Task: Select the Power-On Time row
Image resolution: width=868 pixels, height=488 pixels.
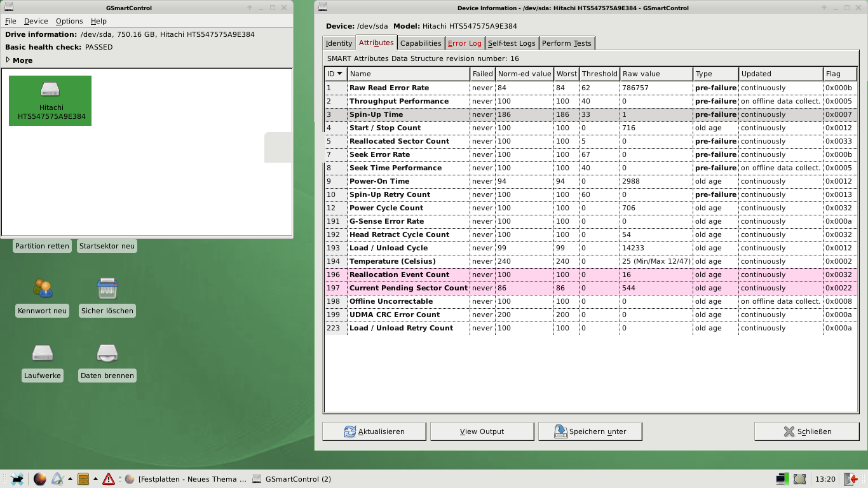Action: click(x=590, y=181)
